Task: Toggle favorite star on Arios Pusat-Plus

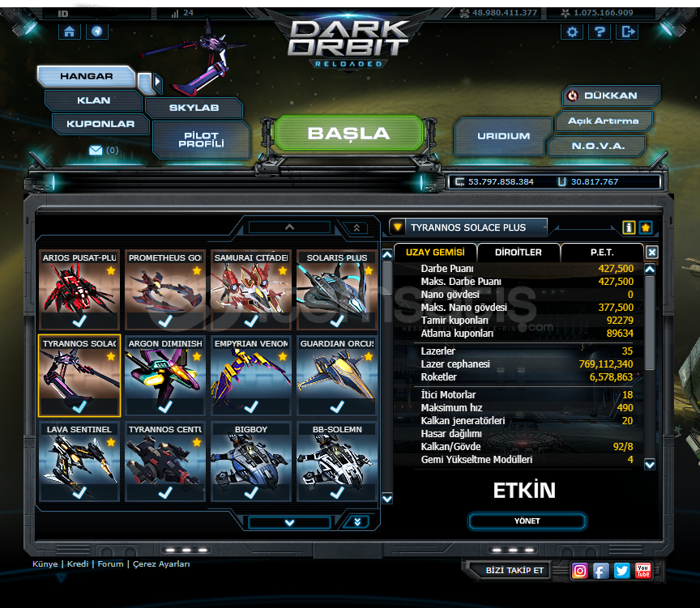Action: click(111, 270)
